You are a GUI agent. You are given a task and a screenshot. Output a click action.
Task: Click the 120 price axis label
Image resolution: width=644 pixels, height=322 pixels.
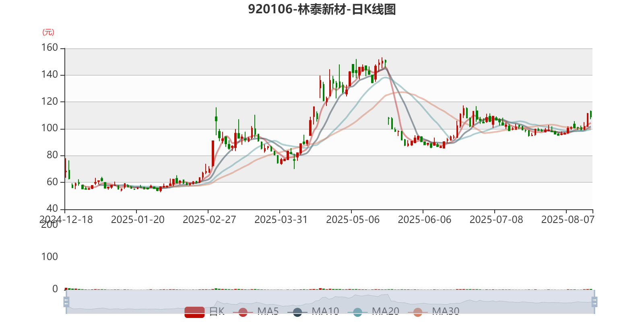pos(50,101)
